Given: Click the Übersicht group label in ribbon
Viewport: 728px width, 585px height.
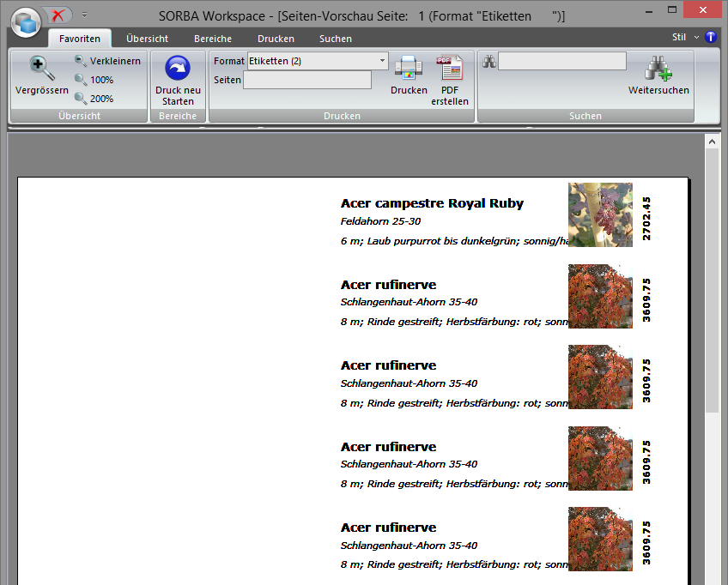Looking at the screenshot, I should point(79,116).
